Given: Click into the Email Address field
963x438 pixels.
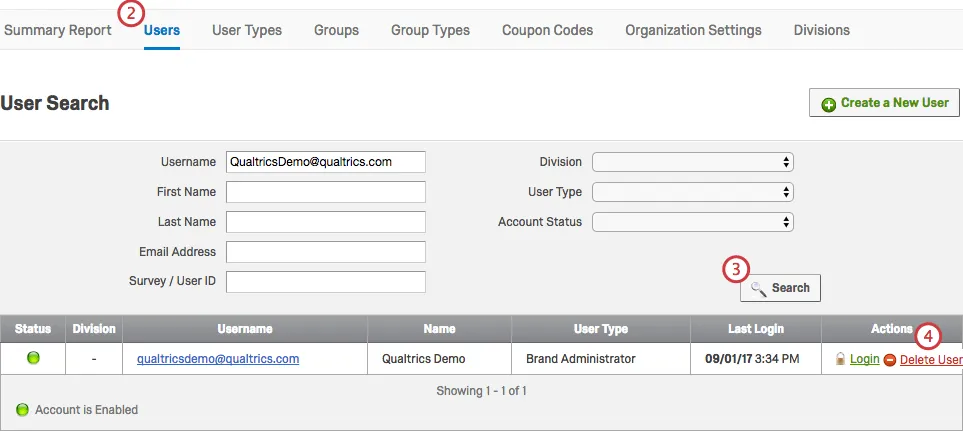Looking at the screenshot, I should 326,252.
